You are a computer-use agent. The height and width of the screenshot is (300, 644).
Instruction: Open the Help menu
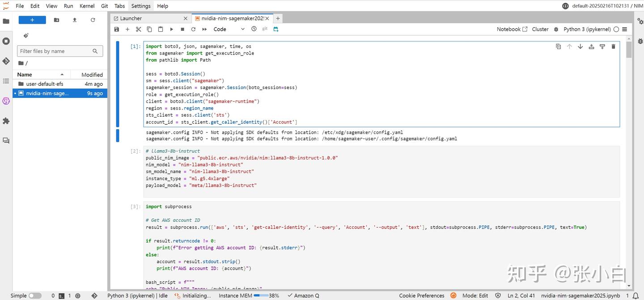(163, 6)
